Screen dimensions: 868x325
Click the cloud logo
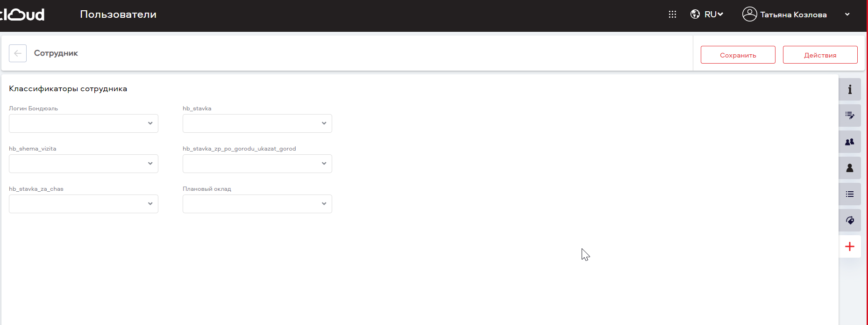pyautogui.click(x=22, y=14)
